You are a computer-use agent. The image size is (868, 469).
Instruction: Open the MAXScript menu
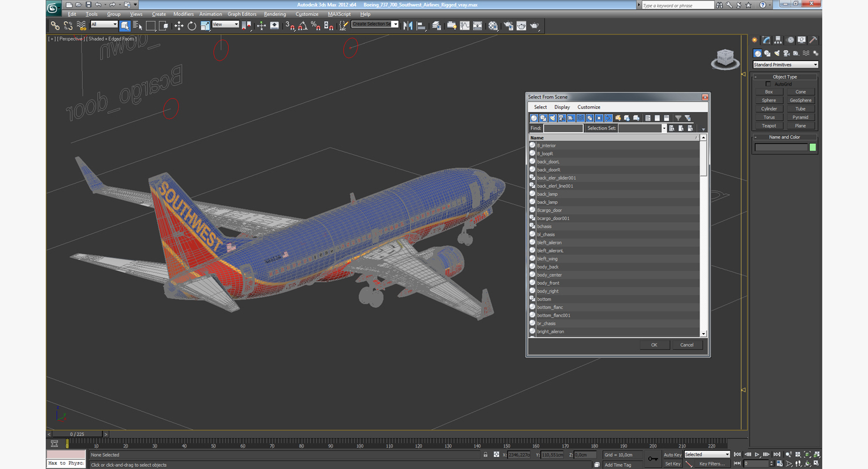(339, 14)
